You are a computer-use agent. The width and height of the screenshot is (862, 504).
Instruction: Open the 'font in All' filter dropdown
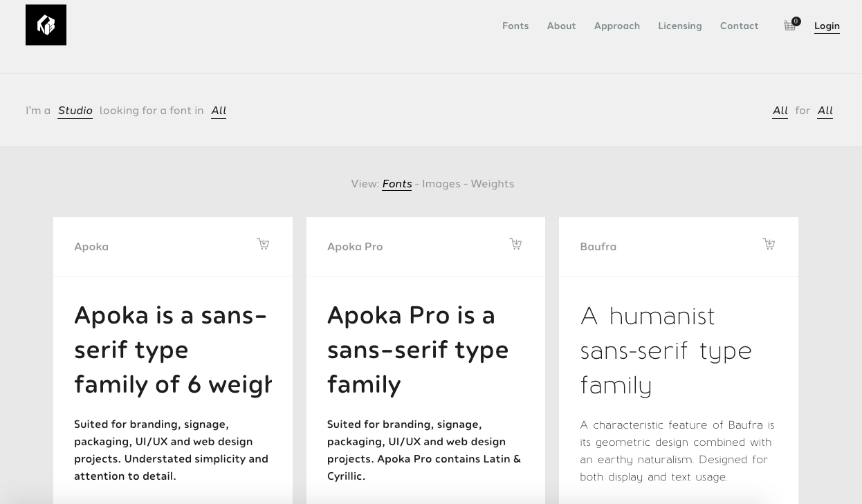click(x=219, y=111)
